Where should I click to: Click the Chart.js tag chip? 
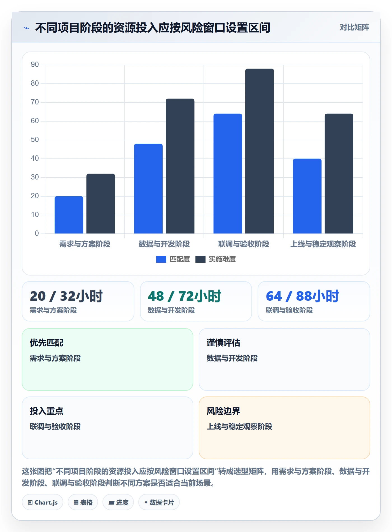(x=43, y=502)
